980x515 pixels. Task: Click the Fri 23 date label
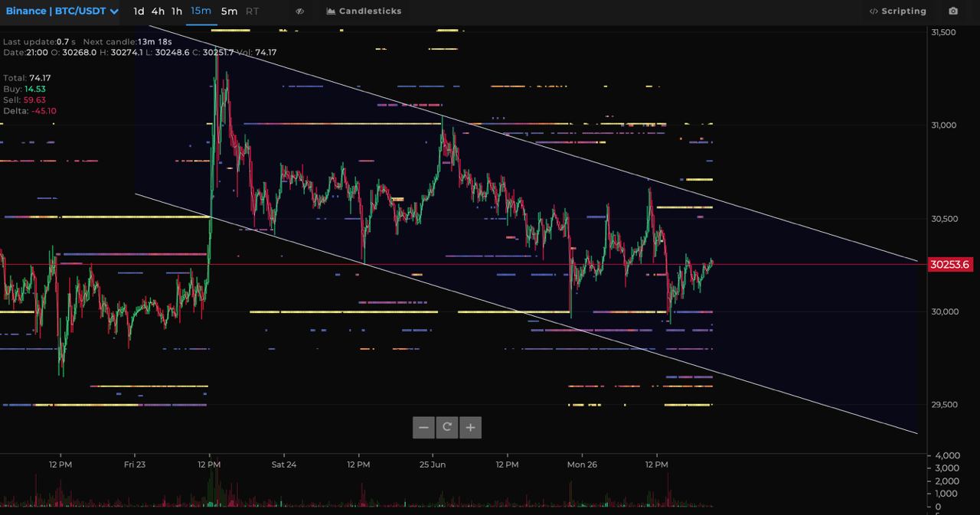(x=135, y=464)
